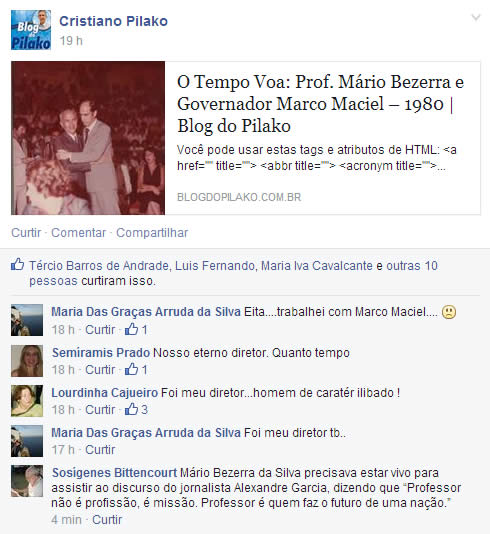Click the thumbs-up icon beside the likers list
This screenshot has width=490, height=534.
pos(18,264)
